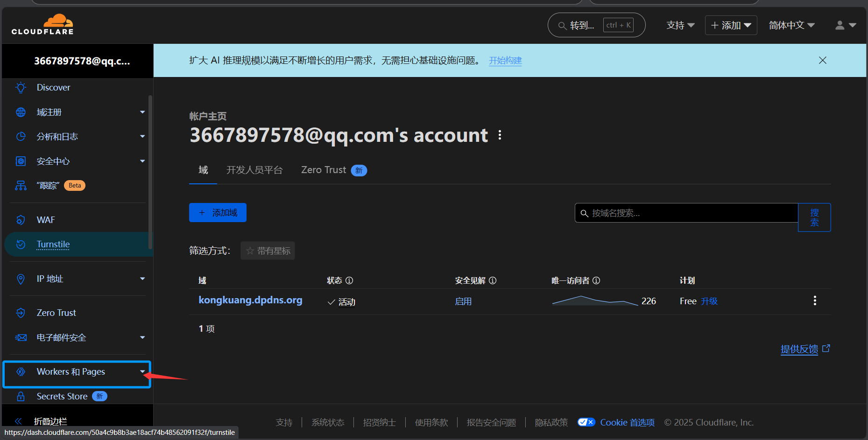Click the Secrets Store lock icon
The width and height of the screenshot is (868, 440).
21,396
